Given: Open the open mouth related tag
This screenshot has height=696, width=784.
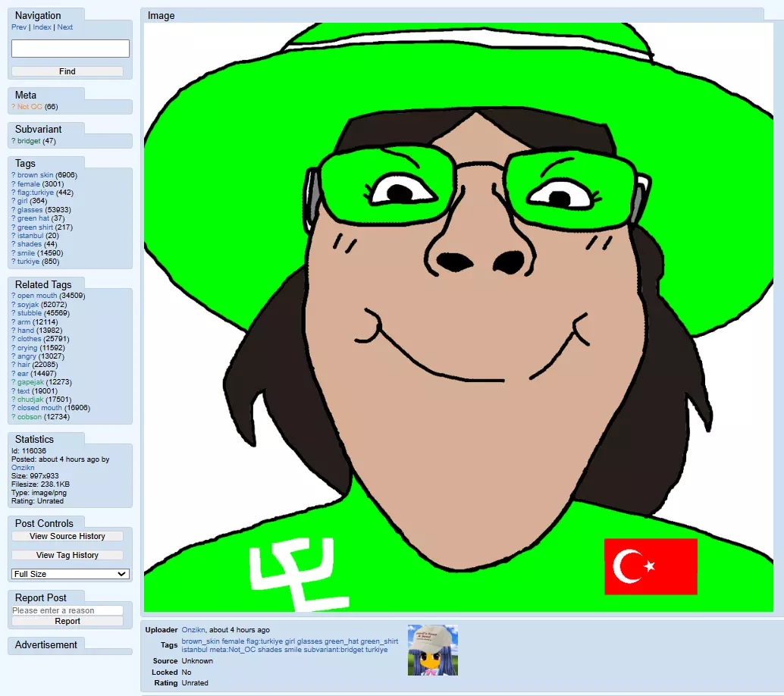Looking at the screenshot, I should pos(37,296).
